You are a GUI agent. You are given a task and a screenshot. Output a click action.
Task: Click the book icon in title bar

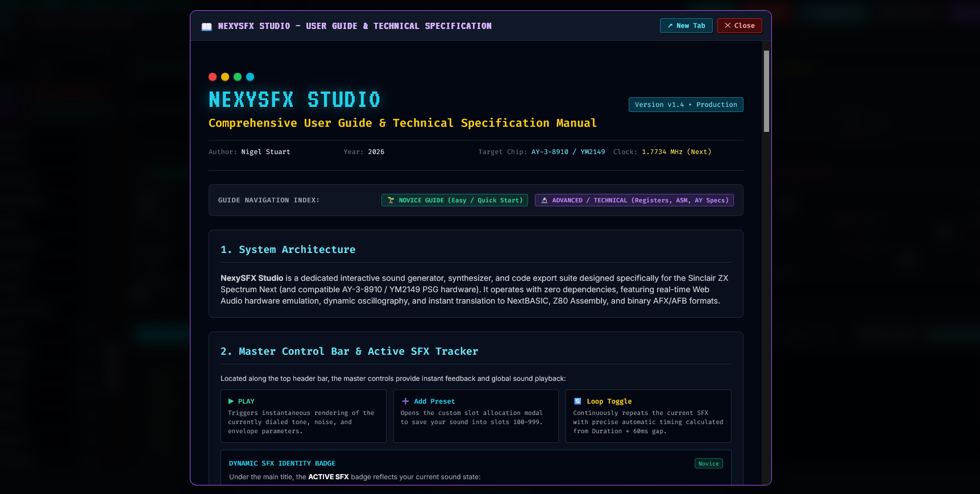[x=207, y=27]
